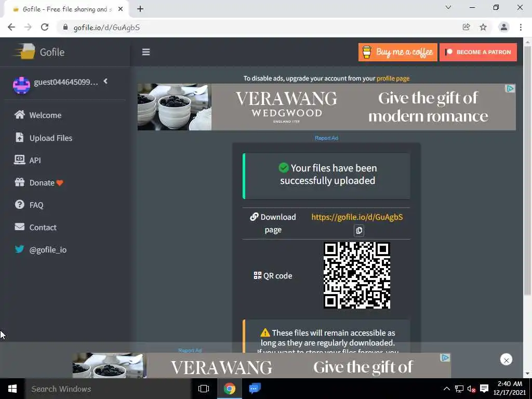Share this page icon in address bar
The width and height of the screenshot is (532, 399).
tap(466, 27)
